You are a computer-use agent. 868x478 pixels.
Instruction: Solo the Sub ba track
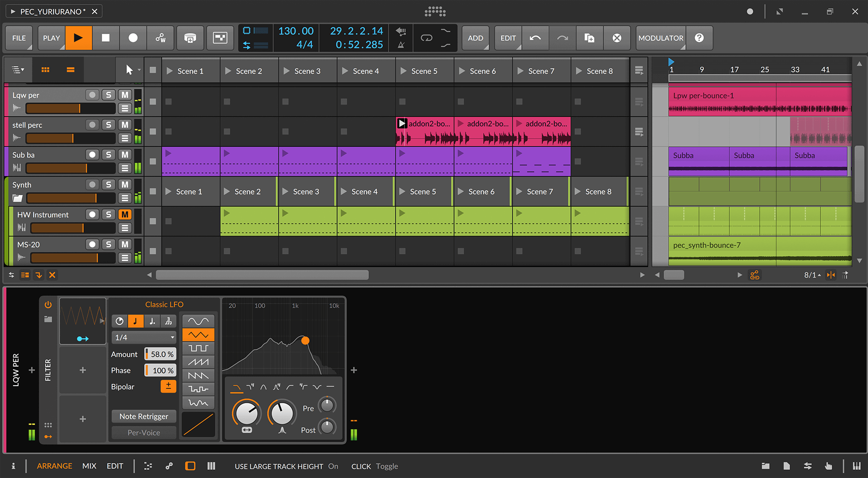[x=108, y=155]
